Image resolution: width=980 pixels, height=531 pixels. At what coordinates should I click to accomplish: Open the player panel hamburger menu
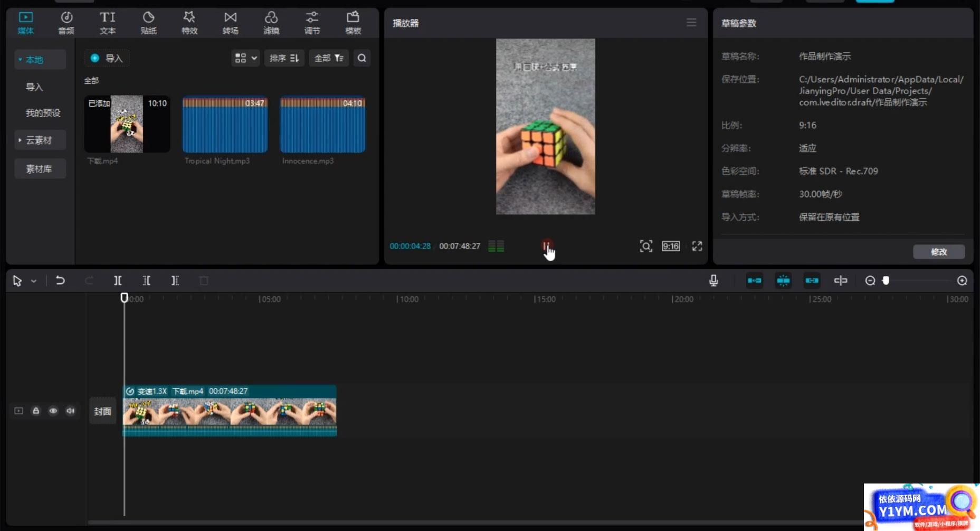pos(691,23)
